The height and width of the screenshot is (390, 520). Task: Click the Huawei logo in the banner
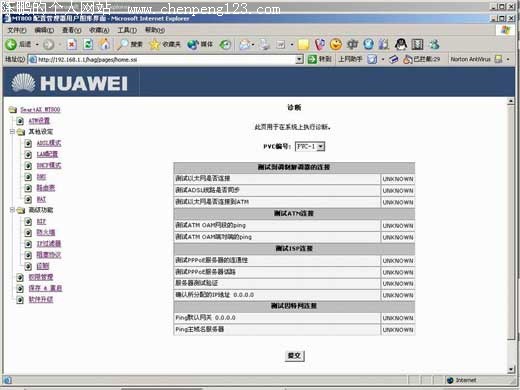(69, 83)
